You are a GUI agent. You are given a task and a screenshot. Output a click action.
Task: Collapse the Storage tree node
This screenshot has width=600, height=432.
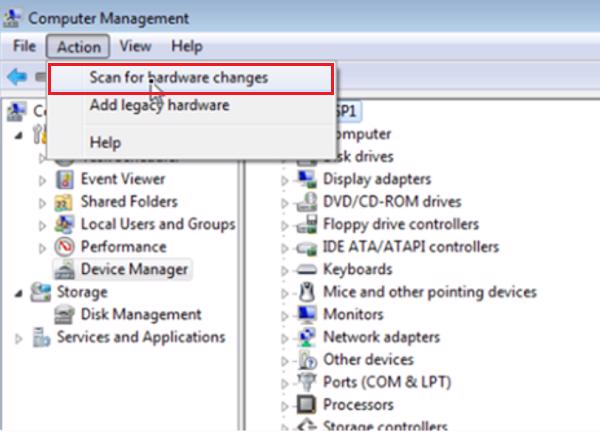(x=18, y=292)
